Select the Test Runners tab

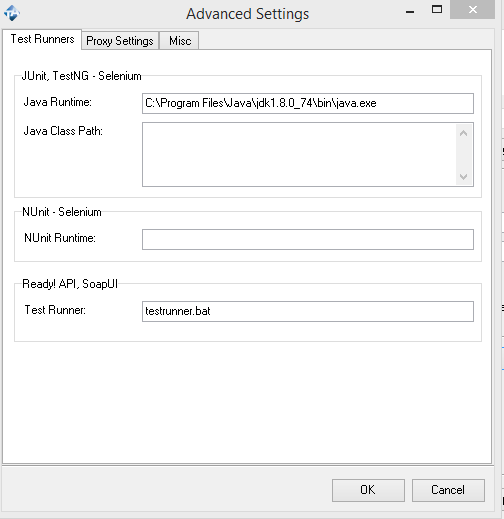click(42, 39)
